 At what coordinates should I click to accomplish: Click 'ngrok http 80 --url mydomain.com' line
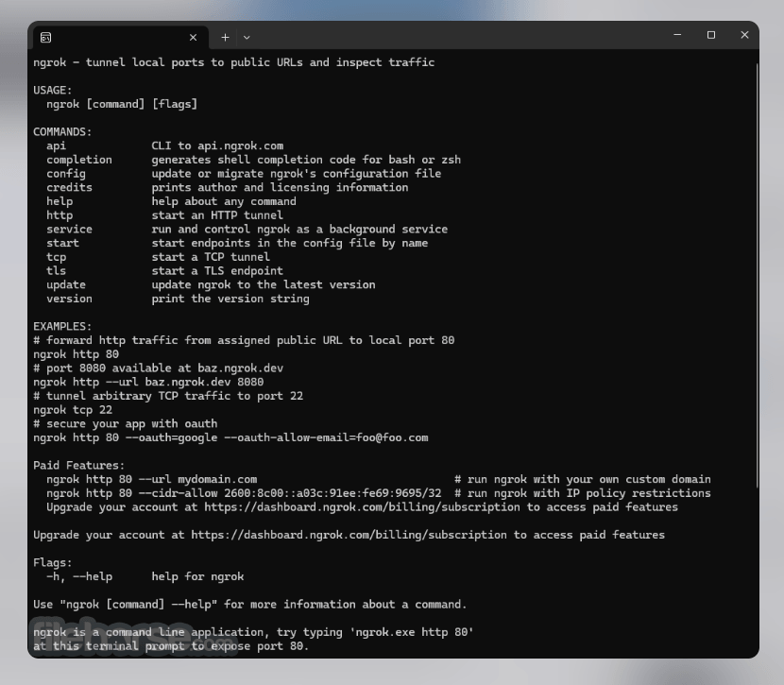[151, 480]
